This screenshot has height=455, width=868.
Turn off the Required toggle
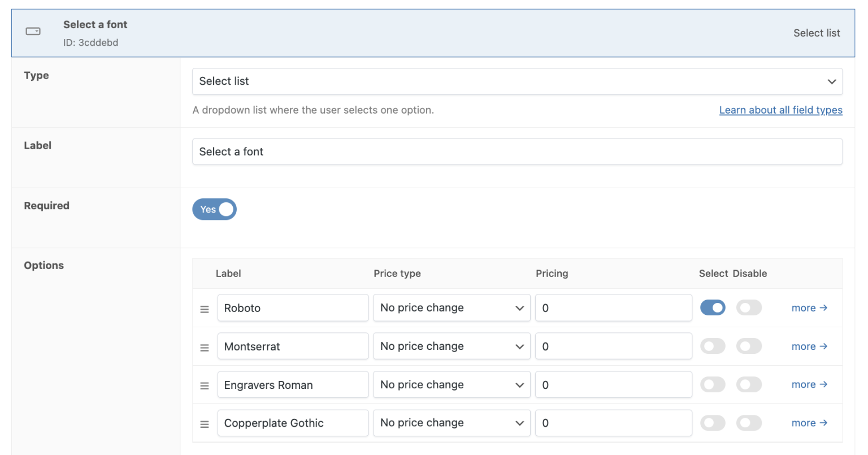pyautogui.click(x=214, y=210)
